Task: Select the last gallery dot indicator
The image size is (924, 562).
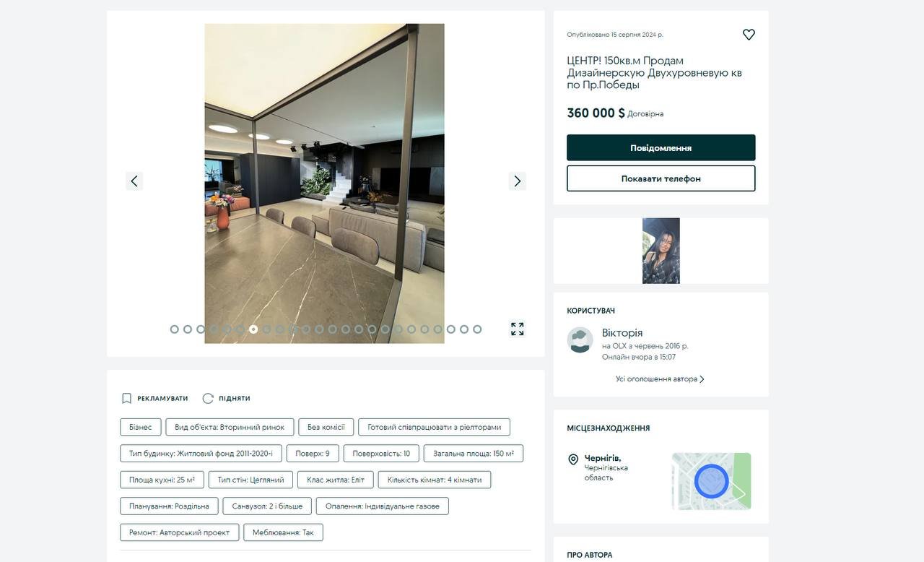Action: coord(477,329)
